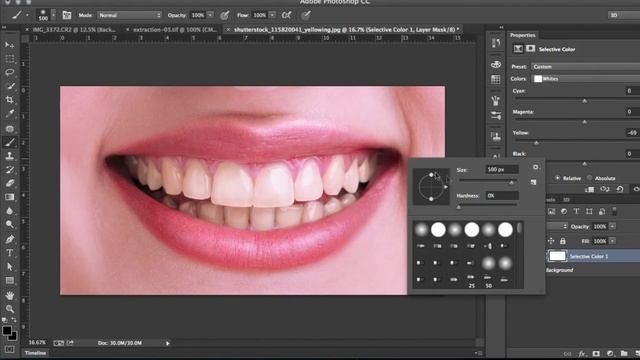
Task: Click the brush Size input field
Action: [x=502, y=169]
